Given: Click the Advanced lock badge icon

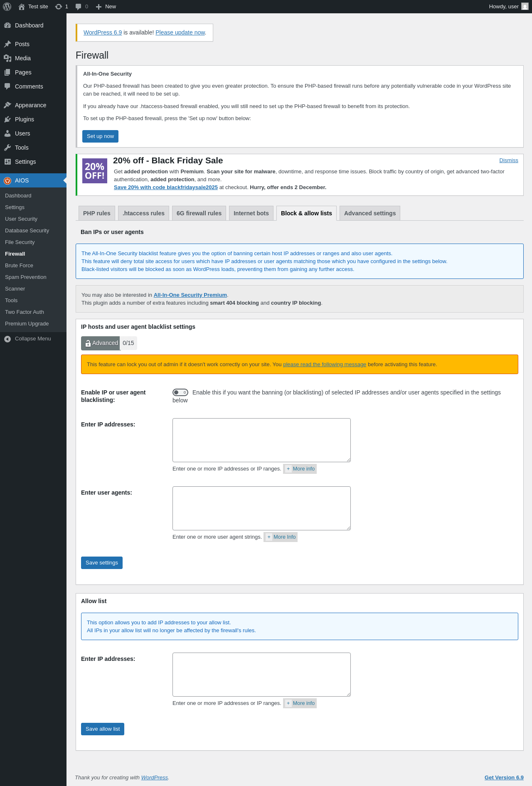Looking at the screenshot, I should click(88, 343).
